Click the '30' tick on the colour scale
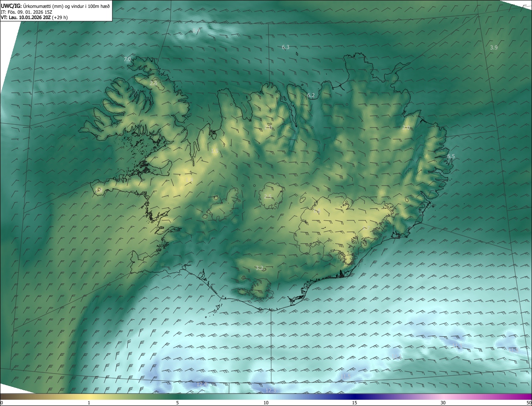The height and width of the screenshot is (406, 532). click(x=443, y=403)
